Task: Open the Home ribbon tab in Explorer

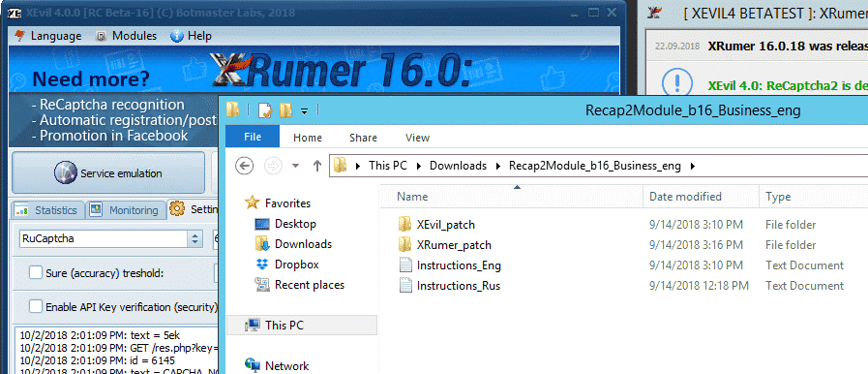Action: coord(307,138)
